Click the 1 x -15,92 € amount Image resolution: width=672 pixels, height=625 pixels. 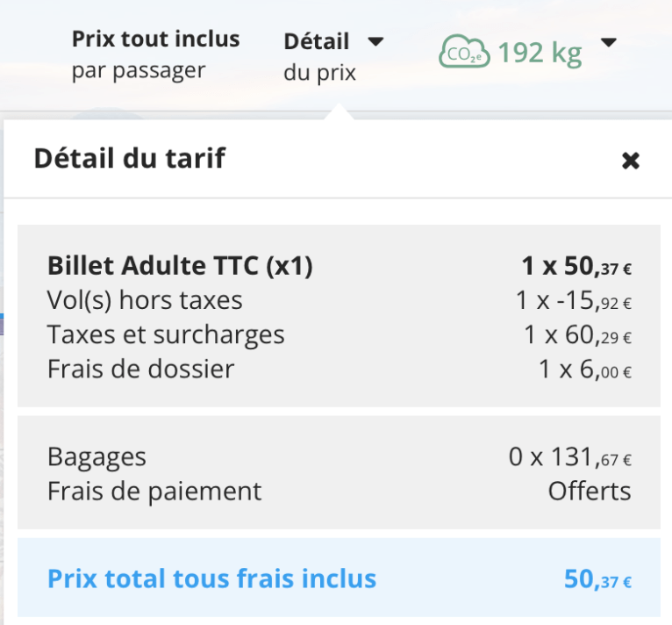[573, 300]
